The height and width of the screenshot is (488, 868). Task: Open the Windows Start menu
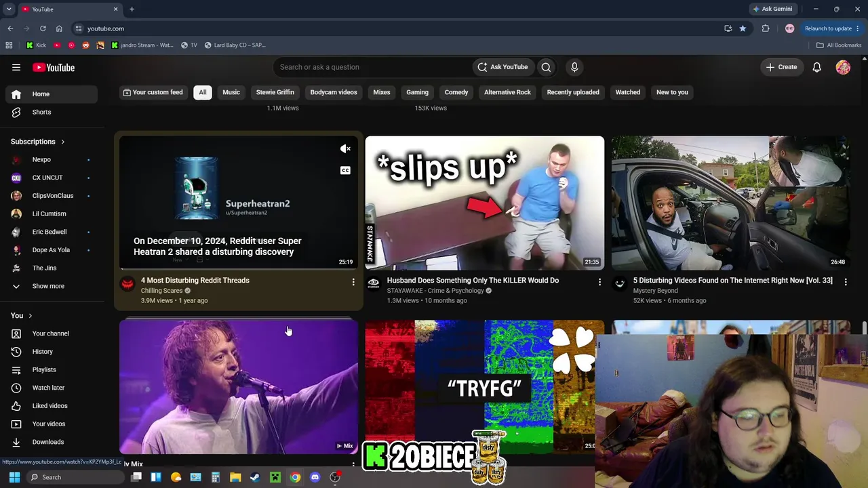click(14, 477)
